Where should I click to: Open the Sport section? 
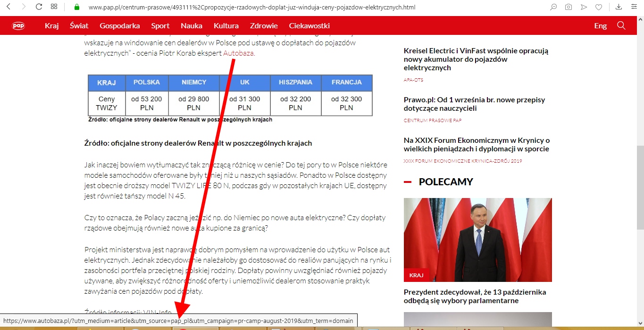point(160,26)
